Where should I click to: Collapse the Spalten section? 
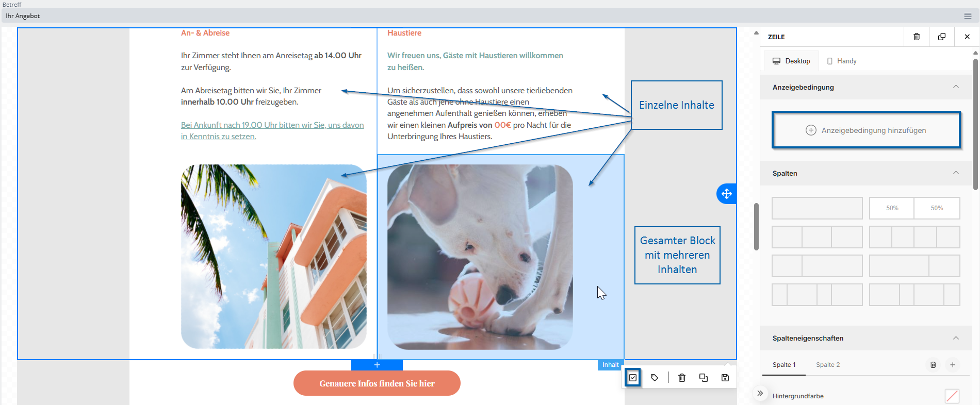(956, 173)
